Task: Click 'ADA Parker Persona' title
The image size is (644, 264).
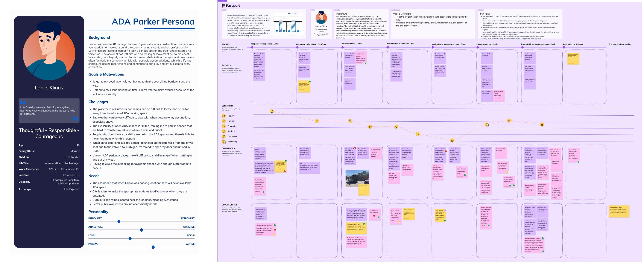Action: tap(153, 21)
